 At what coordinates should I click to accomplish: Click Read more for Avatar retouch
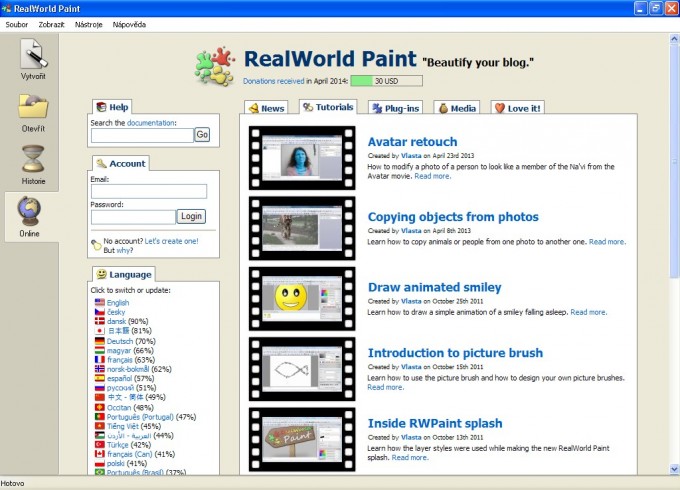(432, 176)
